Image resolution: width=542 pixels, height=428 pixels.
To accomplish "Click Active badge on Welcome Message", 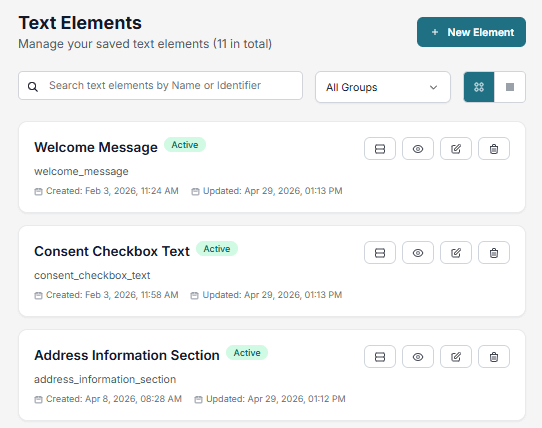I will click(185, 145).
